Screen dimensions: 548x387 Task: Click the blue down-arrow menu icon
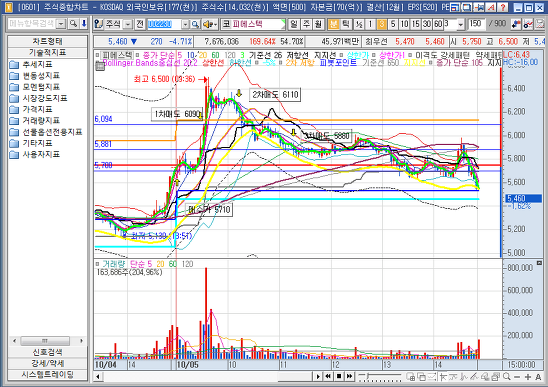click(x=84, y=24)
